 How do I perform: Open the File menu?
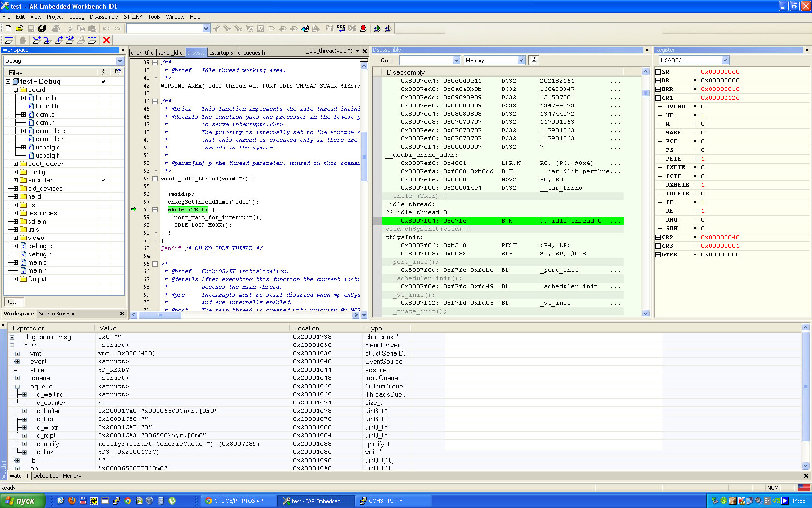[x=6, y=17]
